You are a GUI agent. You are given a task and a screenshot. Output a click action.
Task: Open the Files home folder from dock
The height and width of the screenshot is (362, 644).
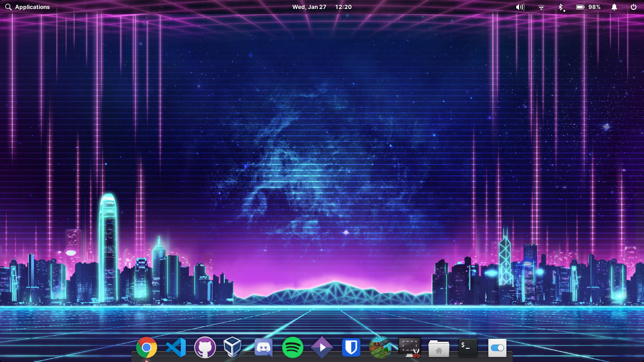point(439,348)
